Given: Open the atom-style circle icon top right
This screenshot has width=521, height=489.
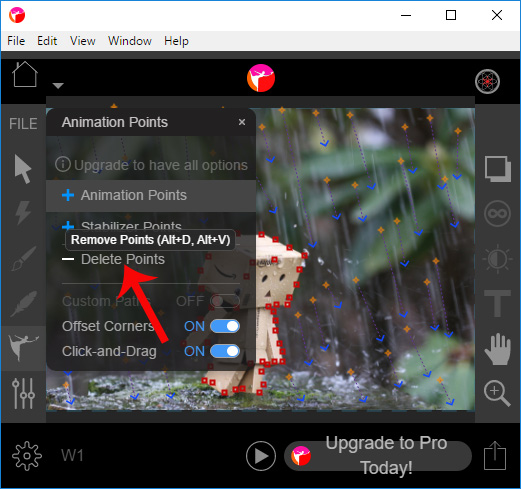Looking at the screenshot, I should [487, 81].
